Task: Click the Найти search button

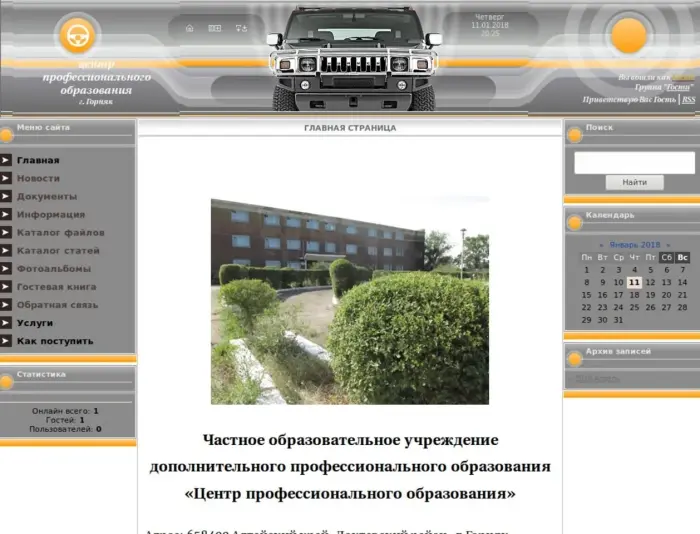Action: (634, 182)
